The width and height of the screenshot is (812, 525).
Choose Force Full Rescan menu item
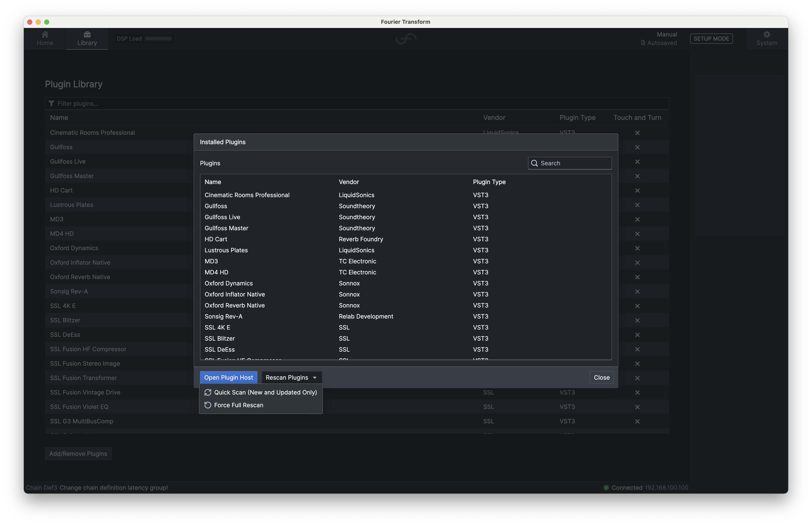(x=261, y=405)
